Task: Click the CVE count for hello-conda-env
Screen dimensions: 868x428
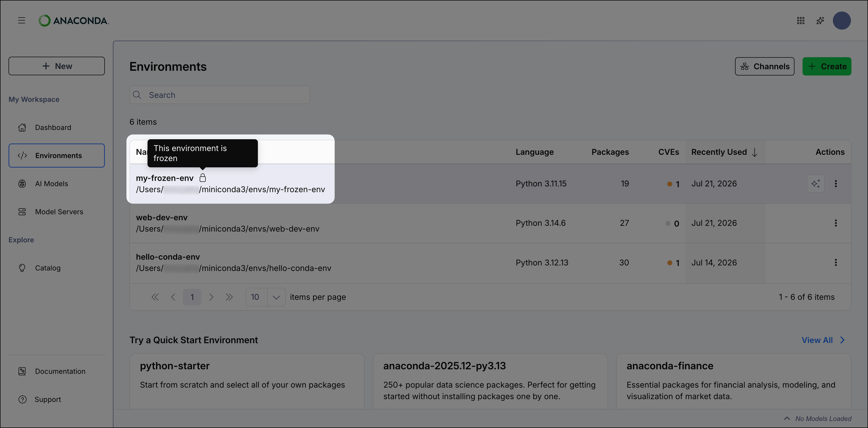Action: pyautogui.click(x=673, y=263)
